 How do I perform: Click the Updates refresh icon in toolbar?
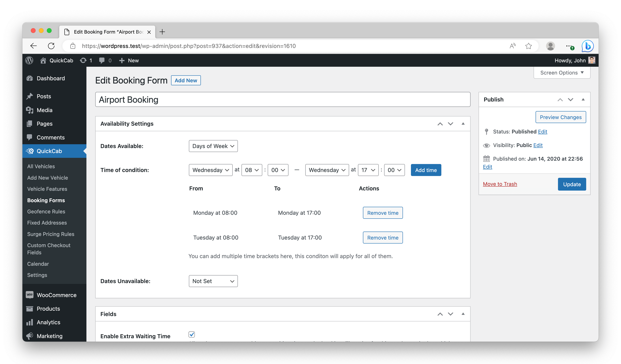point(83,60)
